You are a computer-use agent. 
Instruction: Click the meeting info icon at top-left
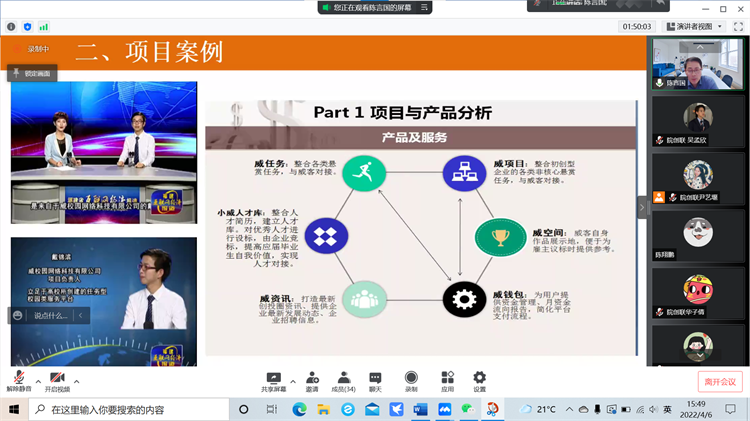(x=11, y=26)
